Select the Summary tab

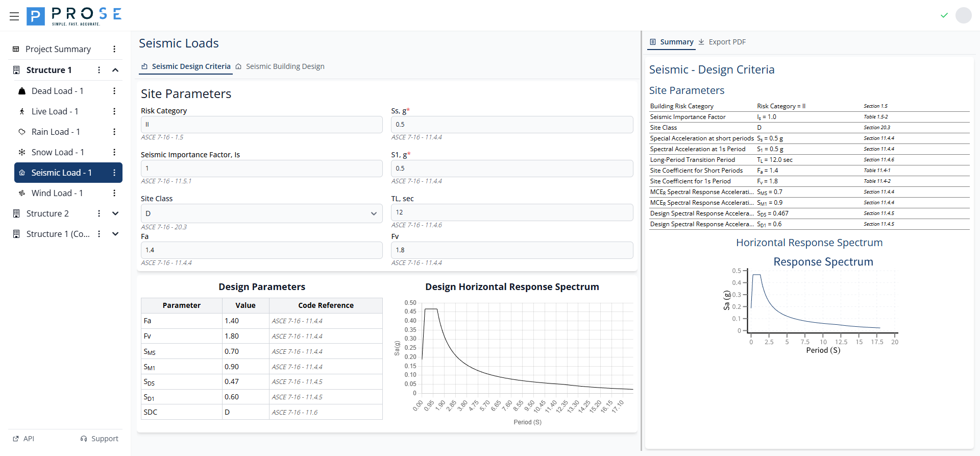click(671, 42)
